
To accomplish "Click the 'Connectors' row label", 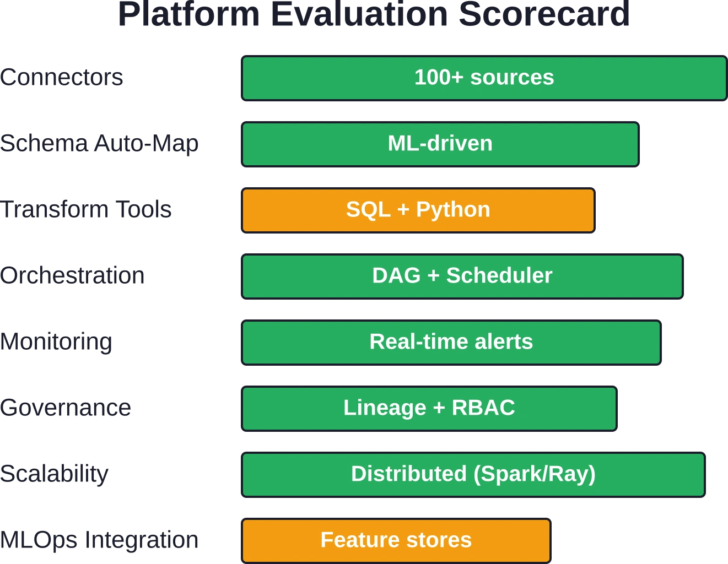I will [x=62, y=77].
